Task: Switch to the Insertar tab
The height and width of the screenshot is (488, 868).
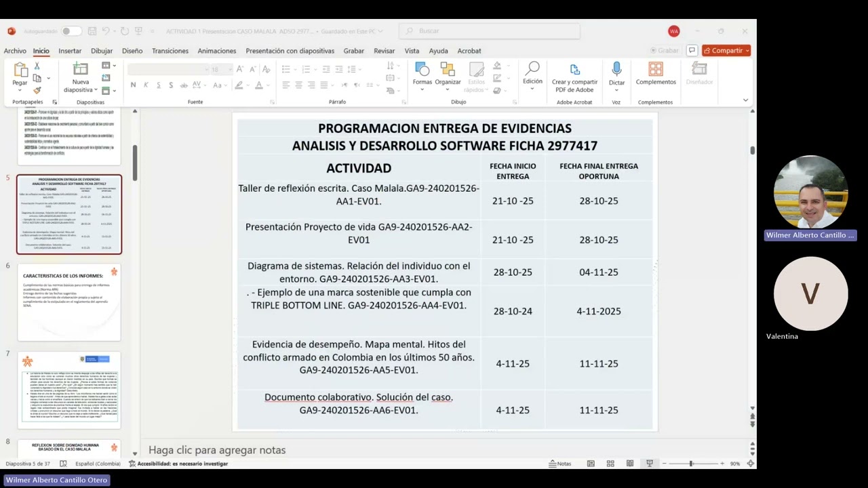Action: pyautogui.click(x=70, y=51)
